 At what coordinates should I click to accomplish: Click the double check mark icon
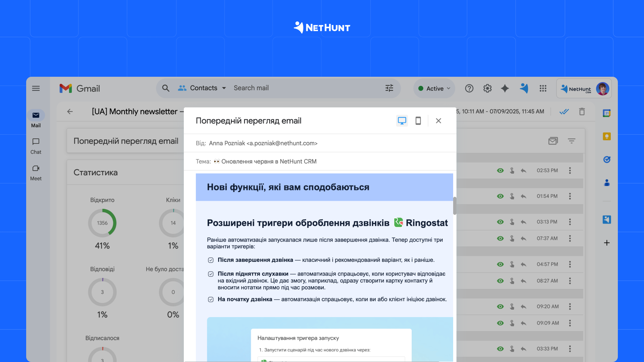pyautogui.click(x=564, y=112)
